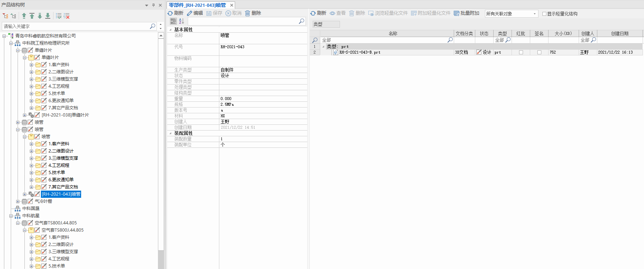
Task: Click the product tree vertical scrollbar thumb
Action: pos(161,144)
